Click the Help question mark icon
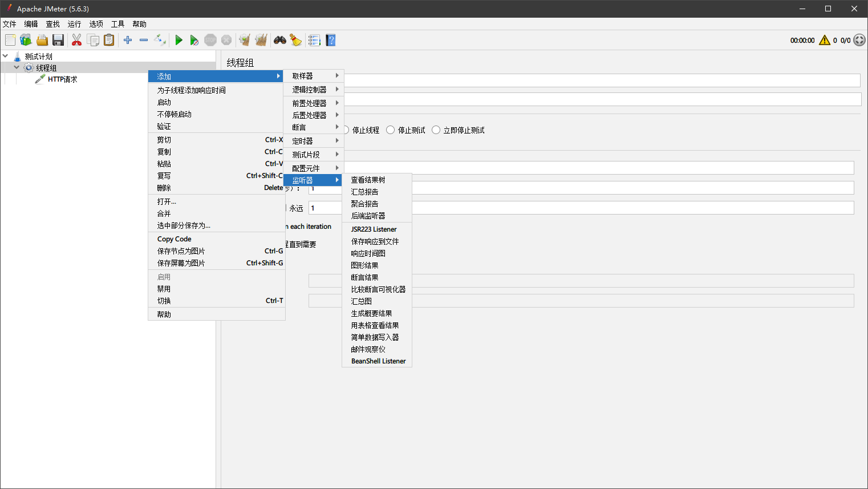 pyautogui.click(x=331, y=40)
